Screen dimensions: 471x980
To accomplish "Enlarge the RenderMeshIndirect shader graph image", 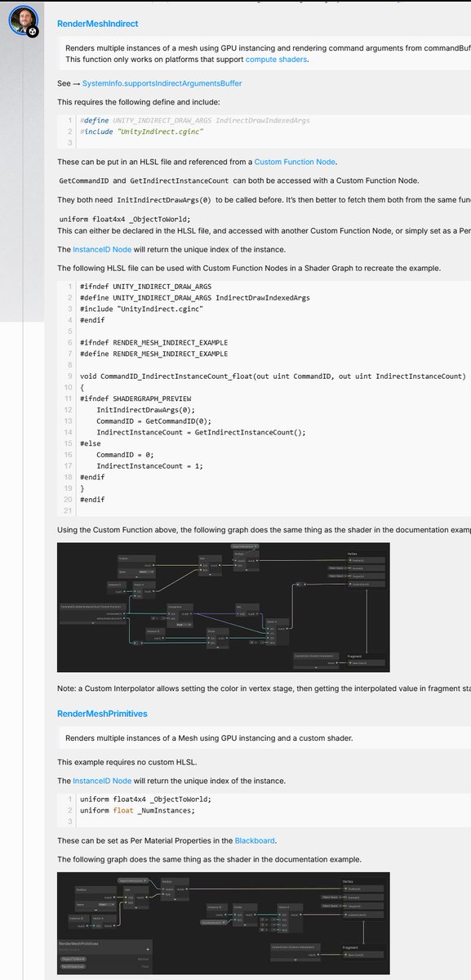I will 223,608.
